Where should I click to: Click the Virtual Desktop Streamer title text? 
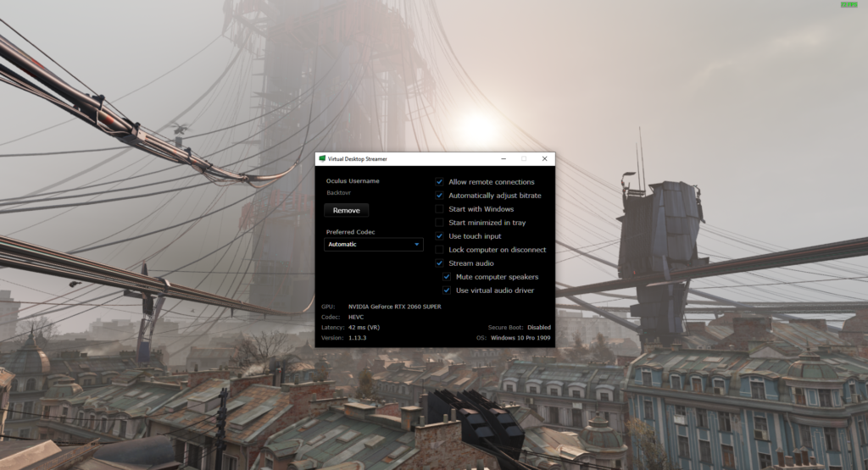359,159
